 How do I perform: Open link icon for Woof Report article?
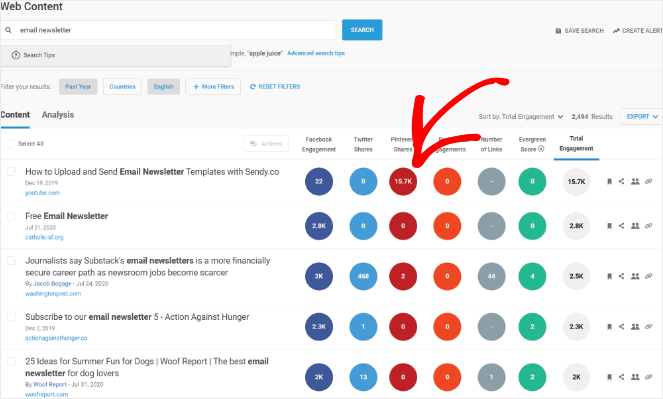coord(649,377)
